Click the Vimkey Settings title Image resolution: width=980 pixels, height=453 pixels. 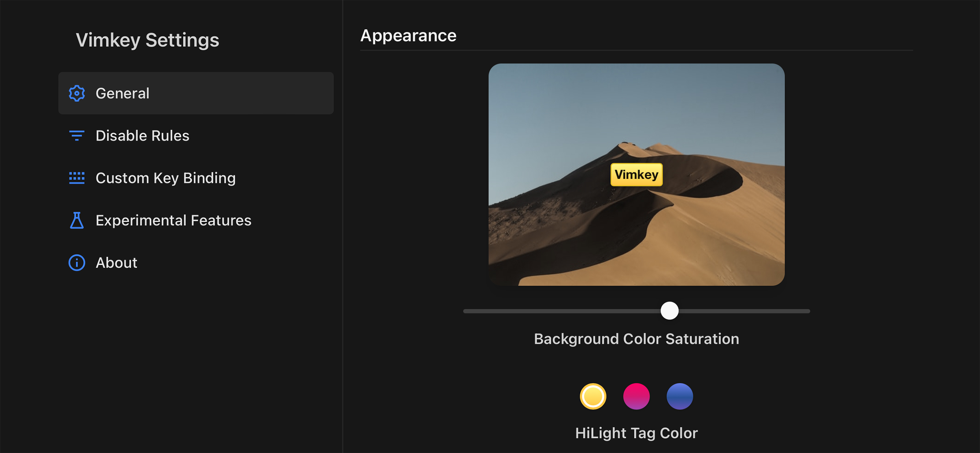coord(147,40)
